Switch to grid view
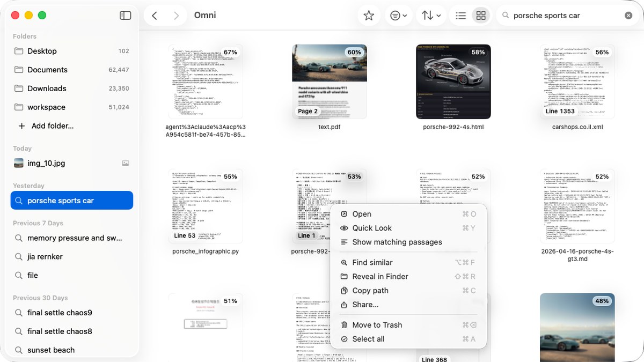This screenshot has width=644, height=362. (x=481, y=16)
